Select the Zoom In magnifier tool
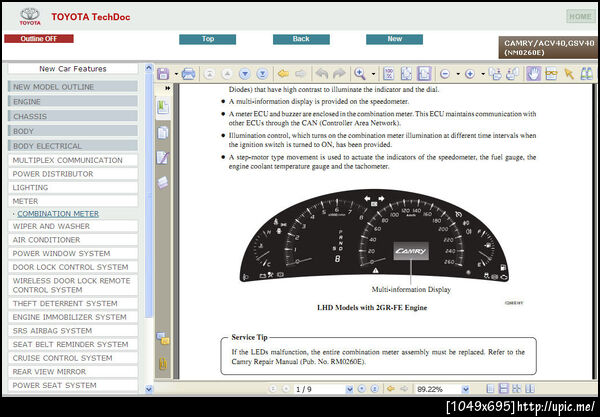 tap(360, 73)
